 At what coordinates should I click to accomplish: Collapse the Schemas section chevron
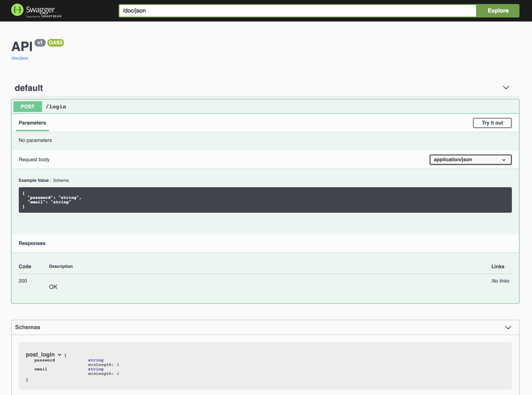pos(508,327)
